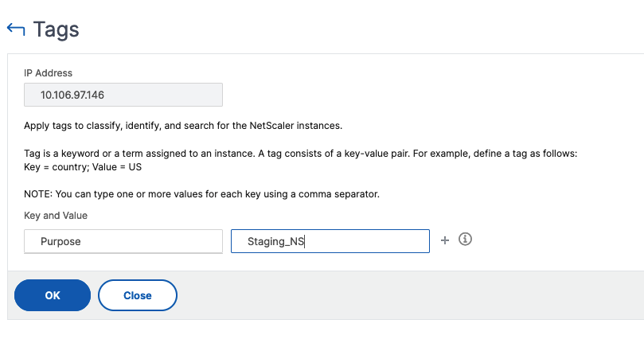This screenshot has width=644, height=347.
Task: Confirm tags with the OK button
Action: click(x=53, y=295)
